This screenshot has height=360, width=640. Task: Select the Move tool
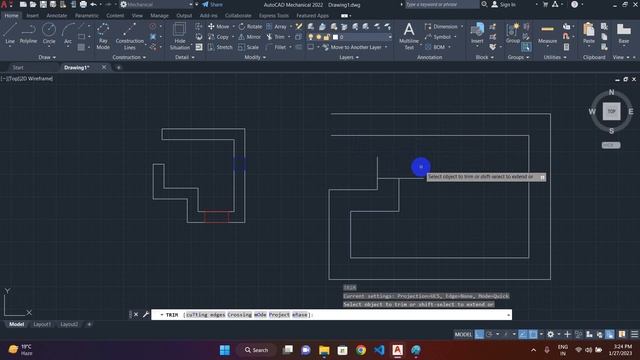[x=218, y=27]
